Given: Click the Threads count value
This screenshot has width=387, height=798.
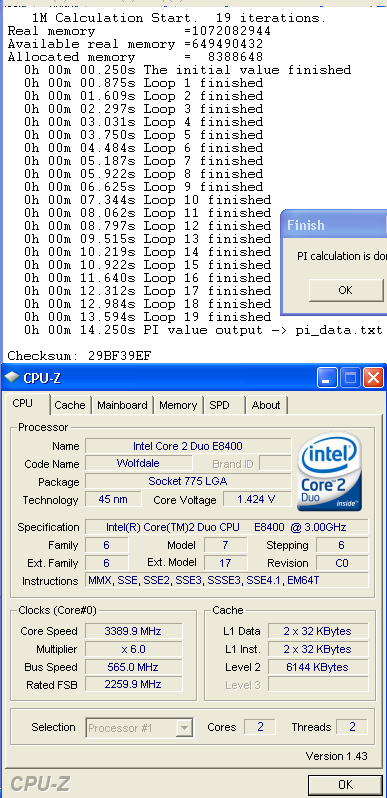Looking at the screenshot, I should pos(352,727).
